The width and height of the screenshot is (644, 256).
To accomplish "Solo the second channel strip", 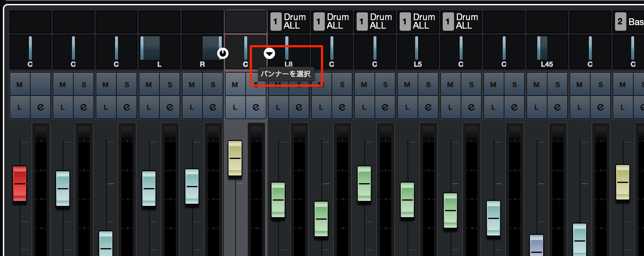I will point(84,84).
